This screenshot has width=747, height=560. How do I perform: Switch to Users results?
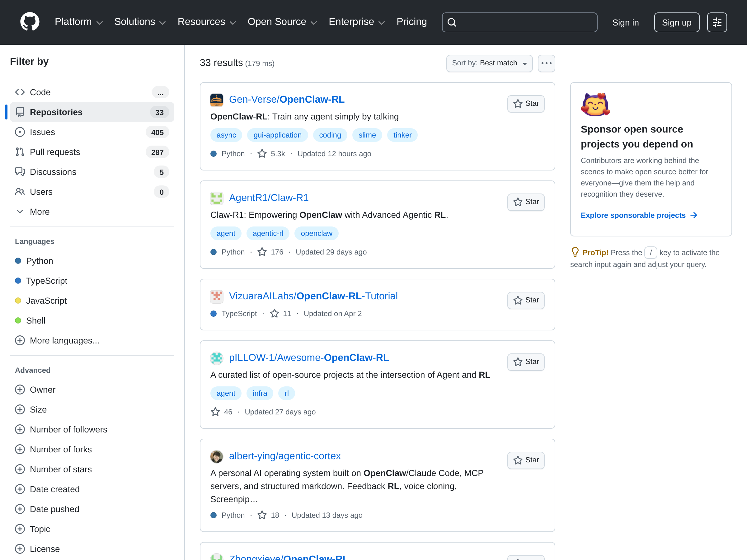coord(92,192)
